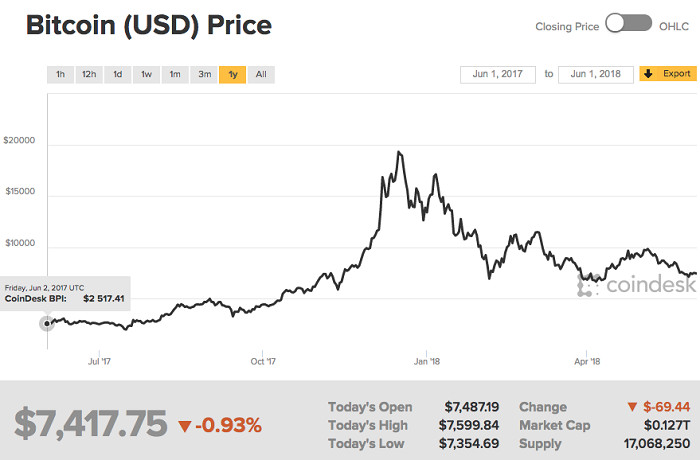Select the active 1y range tab
700x460 pixels.
click(233, 75)
